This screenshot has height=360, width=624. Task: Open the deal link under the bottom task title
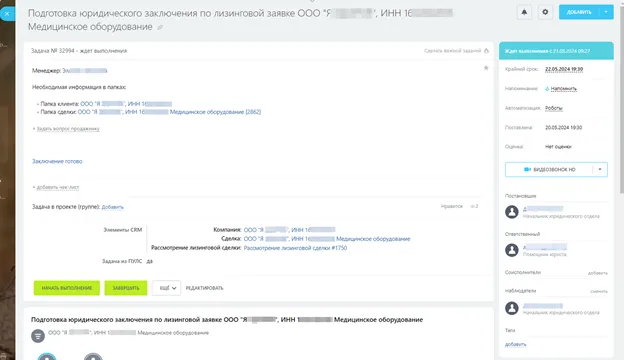pos(128,333)
